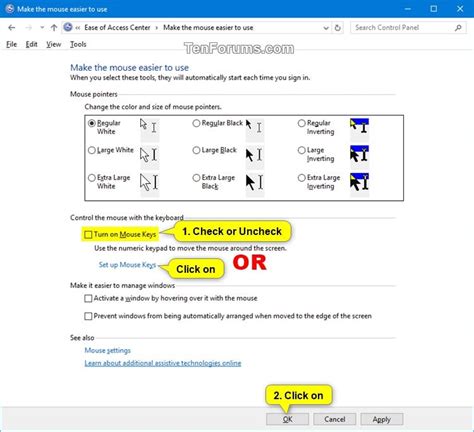Click the window title bar icon

click(x=10, y=9)
